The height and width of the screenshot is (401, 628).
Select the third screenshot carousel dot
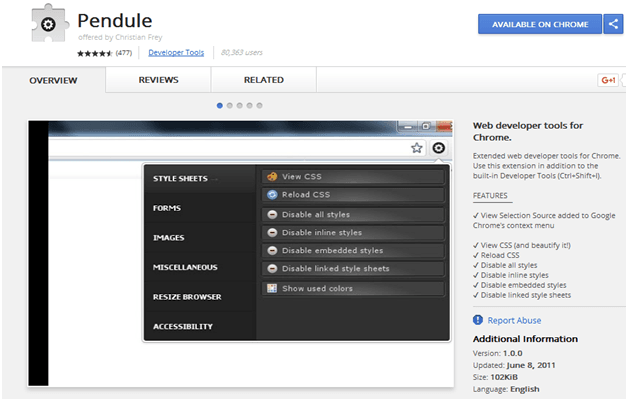[x=240, y=105]
